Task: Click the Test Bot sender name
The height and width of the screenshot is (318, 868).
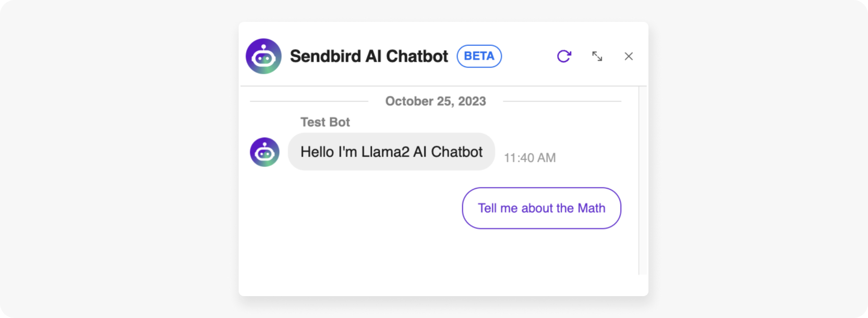Action: pyautogui.click(x=325, y=122)
